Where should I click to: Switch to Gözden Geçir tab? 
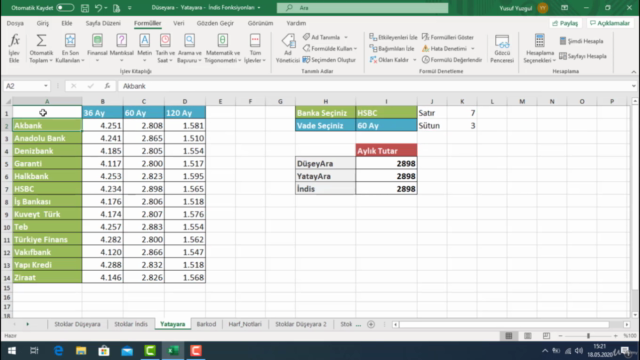(x=215, y=23)
